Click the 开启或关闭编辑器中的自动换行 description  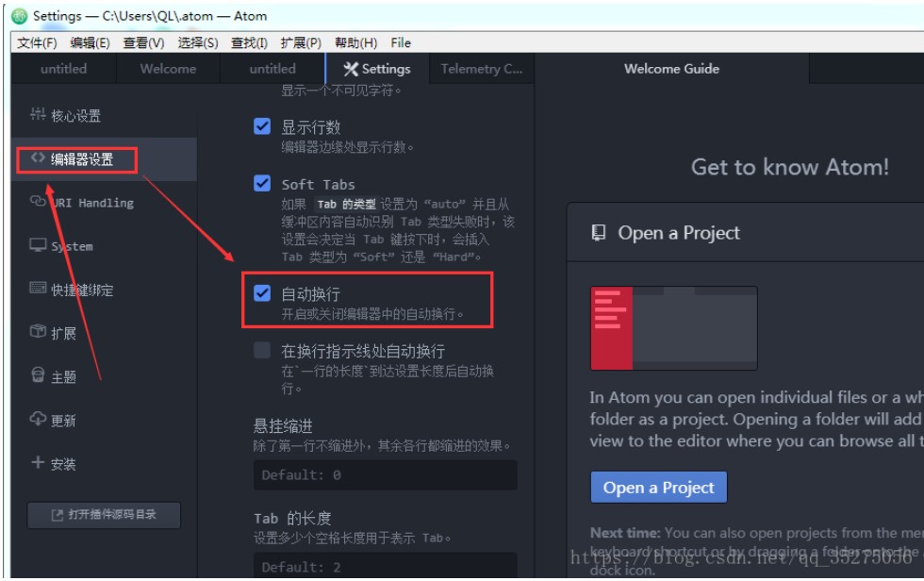[372, 314]
